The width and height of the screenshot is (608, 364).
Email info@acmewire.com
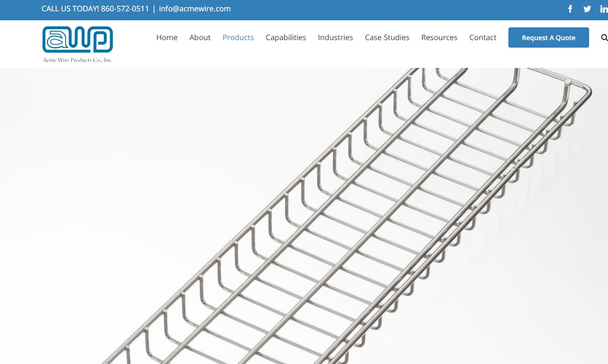pos(194,8)
